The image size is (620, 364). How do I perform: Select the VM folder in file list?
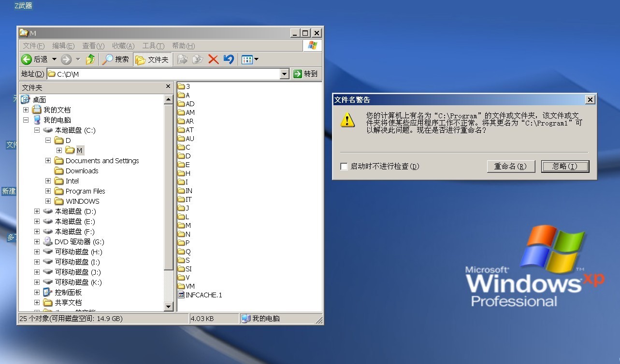click(186, 286)
